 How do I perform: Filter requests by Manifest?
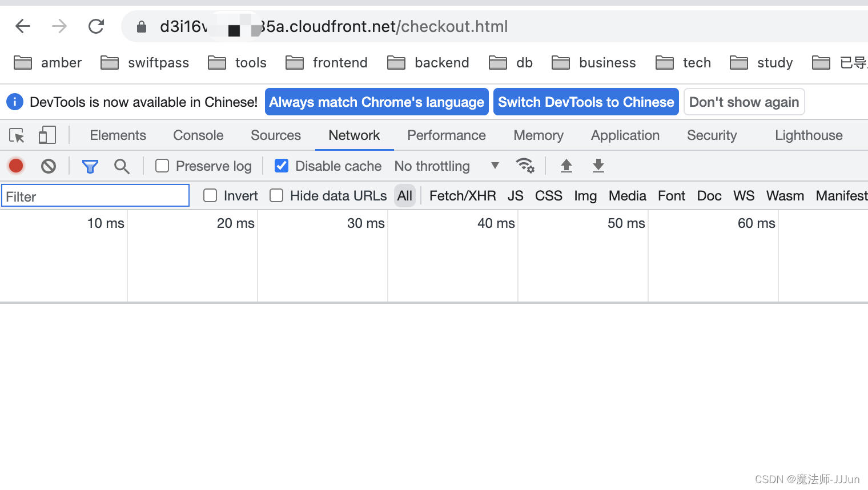[x=842, y=196]
